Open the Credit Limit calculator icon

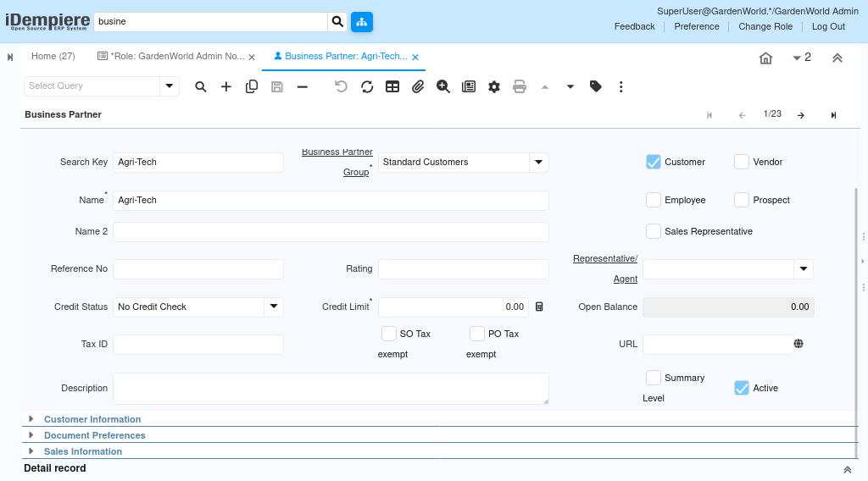coord(539,307)
